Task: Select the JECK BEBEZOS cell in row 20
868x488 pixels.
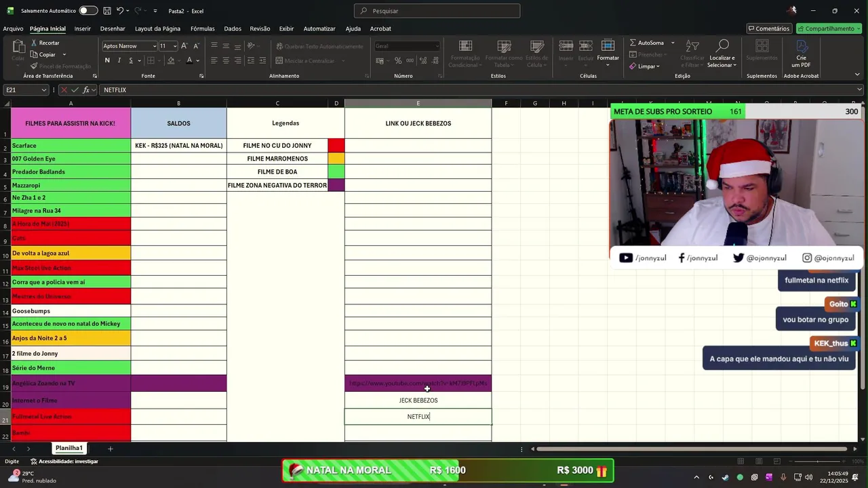Action: pyautogui.click(x=418, y=400)
